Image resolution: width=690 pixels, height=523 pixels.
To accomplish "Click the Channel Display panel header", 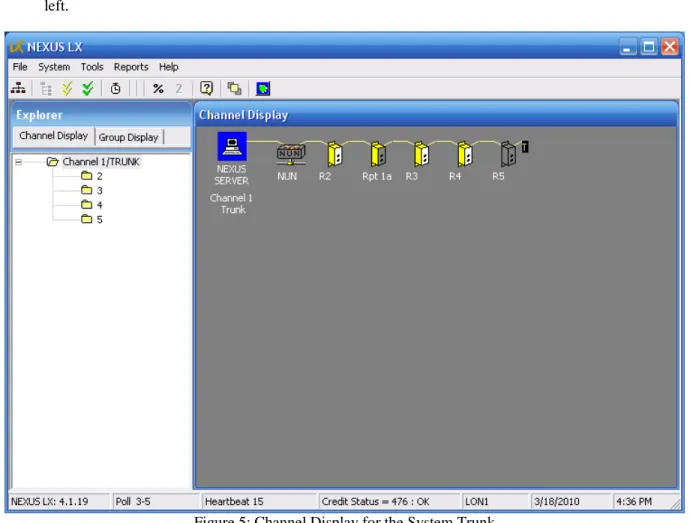I will point(436,115).
